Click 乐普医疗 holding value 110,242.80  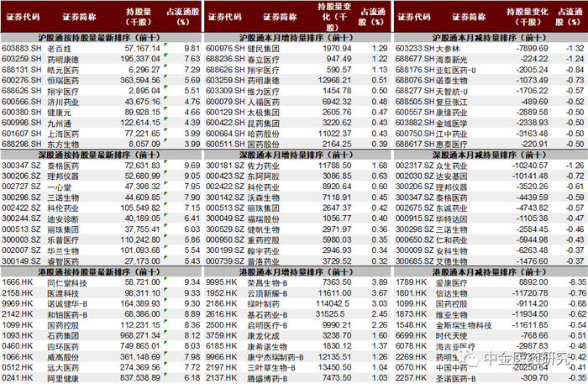coord(140,239)
